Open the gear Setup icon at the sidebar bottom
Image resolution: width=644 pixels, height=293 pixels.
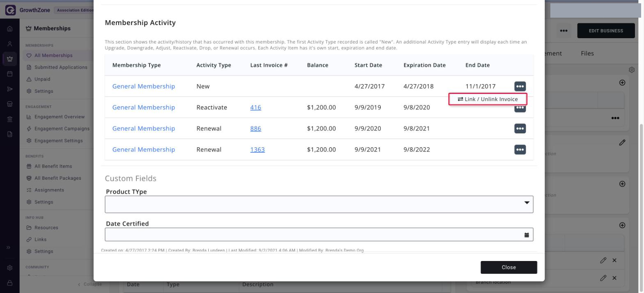(10, 268)
